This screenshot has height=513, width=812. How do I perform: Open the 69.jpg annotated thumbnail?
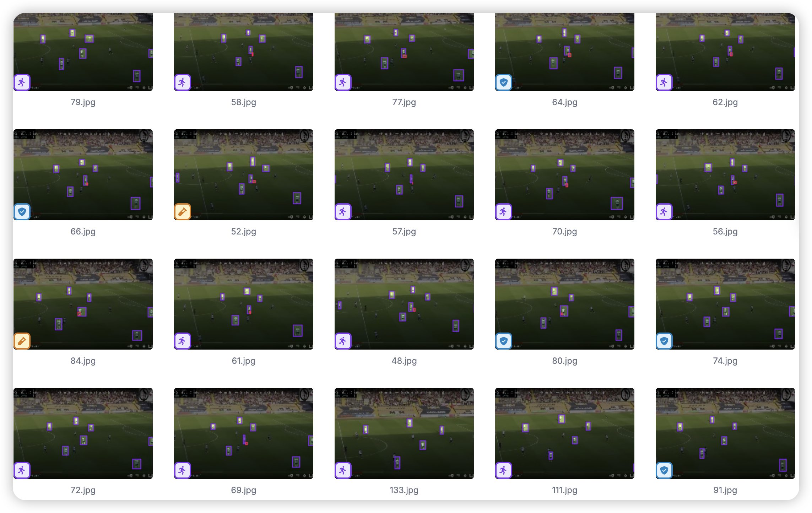(x=244, y=433)
